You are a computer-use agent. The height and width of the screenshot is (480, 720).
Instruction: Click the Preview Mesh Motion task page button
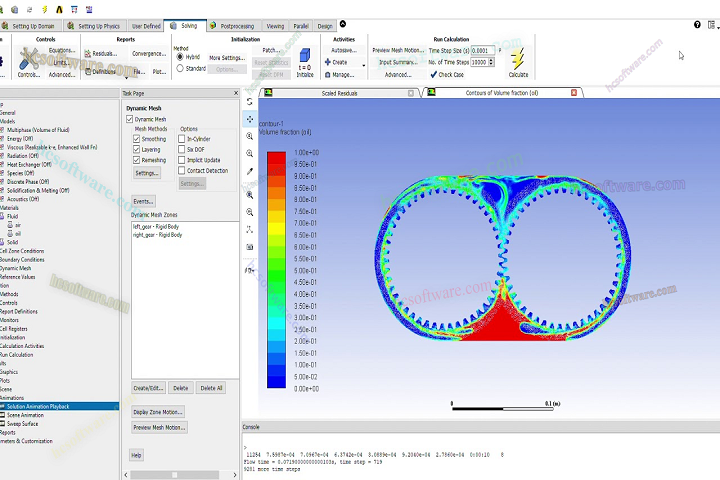(159, 427)
